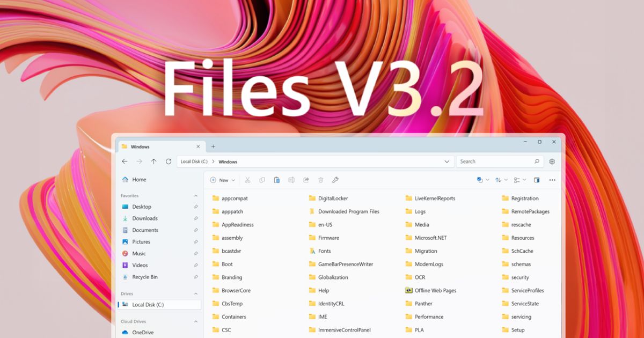644x338 pixels.
Task: Open the New item dropdown
Action: click(x=222, y=180)
